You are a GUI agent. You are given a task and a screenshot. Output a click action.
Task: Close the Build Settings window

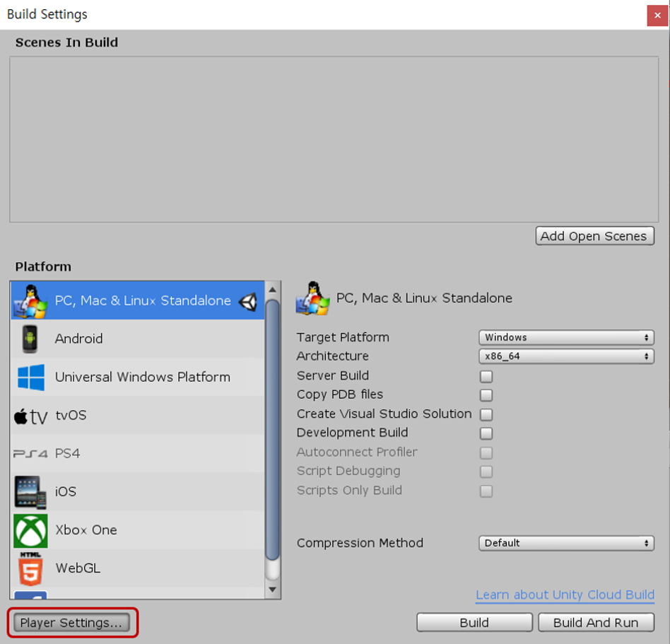tap(657, 16)
